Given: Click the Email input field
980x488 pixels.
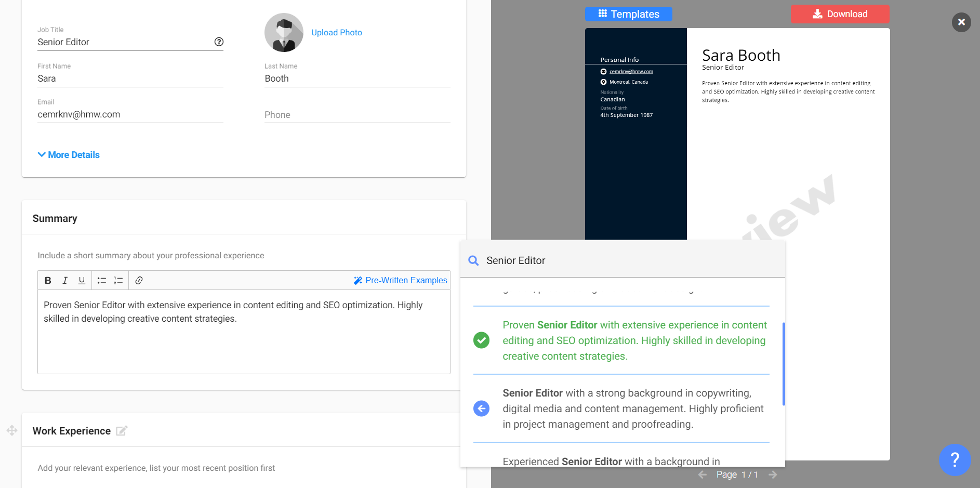Looking at the screenshot, I should click(x=130, y=114).
